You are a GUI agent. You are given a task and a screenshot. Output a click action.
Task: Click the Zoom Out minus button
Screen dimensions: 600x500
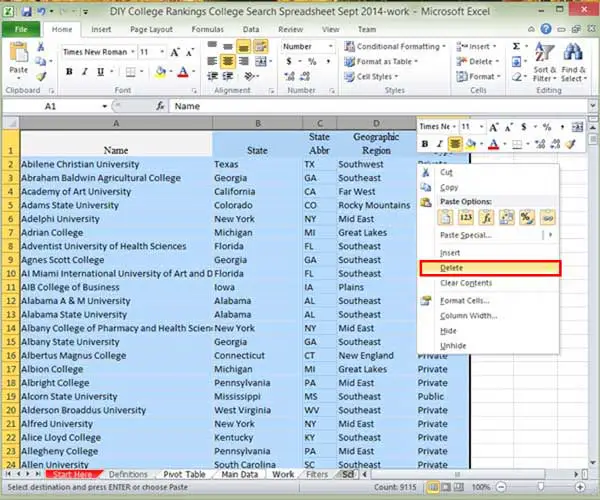coord(501,487)
